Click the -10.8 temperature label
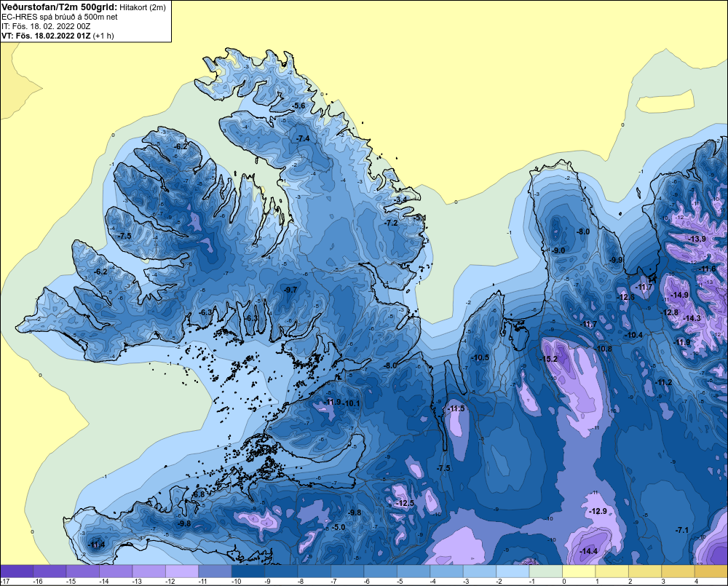The width and height of the screenshot is (728, 586). tap(603, 349)
